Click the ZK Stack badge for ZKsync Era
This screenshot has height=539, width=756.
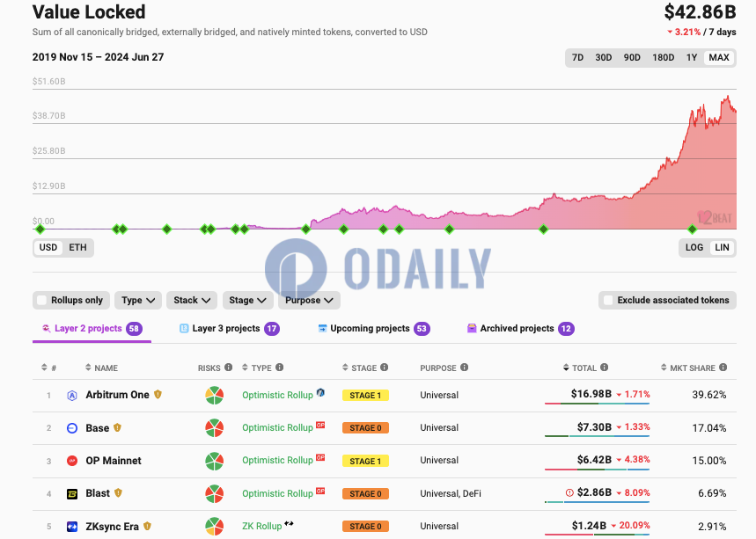coord(289,523)
